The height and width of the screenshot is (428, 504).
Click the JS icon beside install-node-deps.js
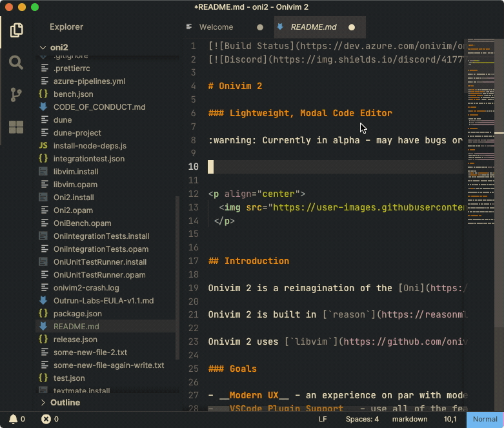point(43,146)
